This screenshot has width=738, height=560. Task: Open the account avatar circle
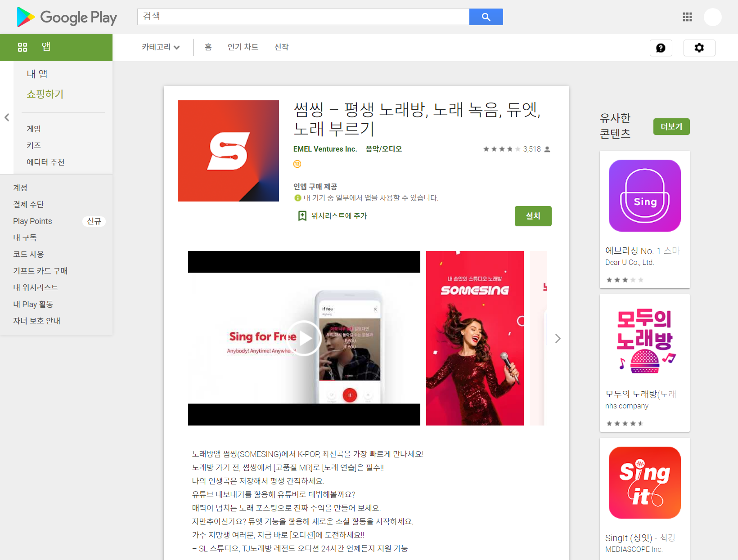pos(713,17)
